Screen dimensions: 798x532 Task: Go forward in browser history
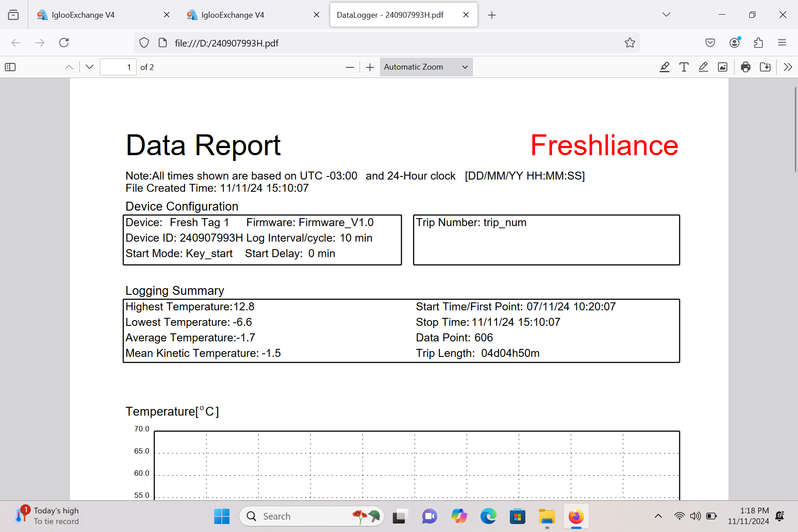tap(40, 43)
